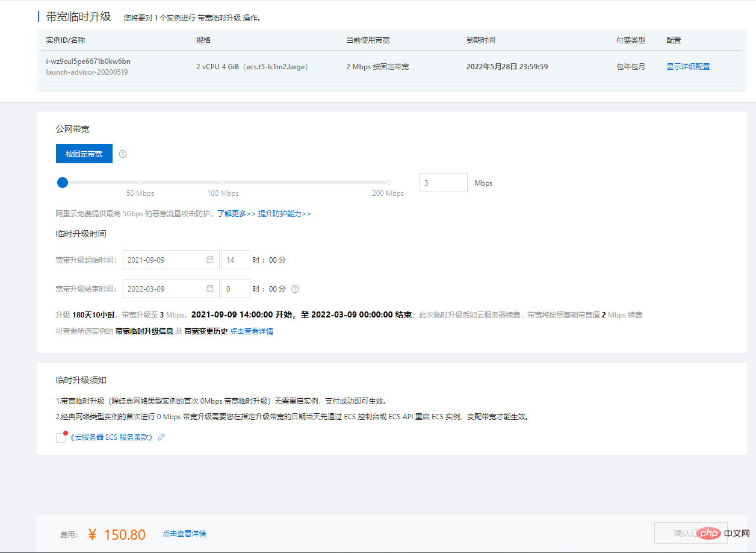Click help icon next to end time
The height and width of the screenshot is (553, 756).
(x=295, y=289)
